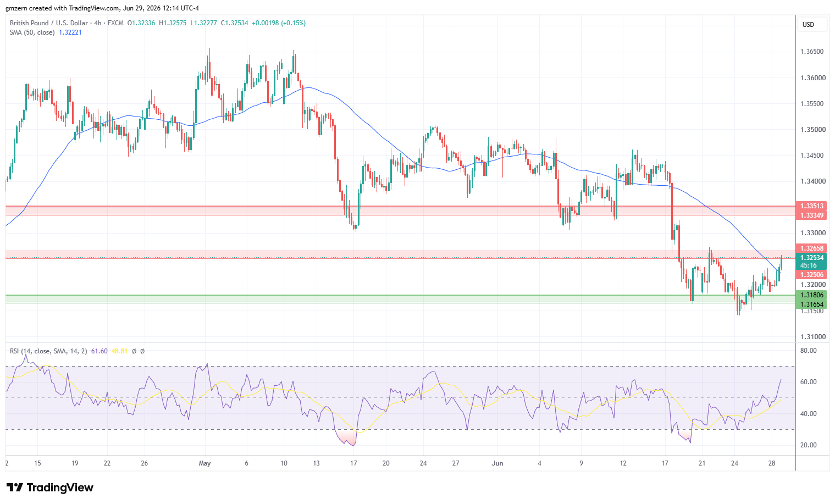Image resolution: width=835 pixels, height=504 pixels.
Task: Click the 21 date label on time axis
Action: pos(702,463)
